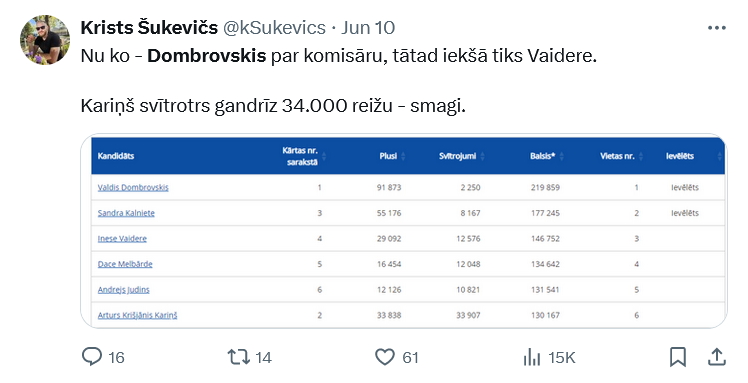
Task: Sort table by Svītrojumi column arrows
Action: (x=482, y=156)
